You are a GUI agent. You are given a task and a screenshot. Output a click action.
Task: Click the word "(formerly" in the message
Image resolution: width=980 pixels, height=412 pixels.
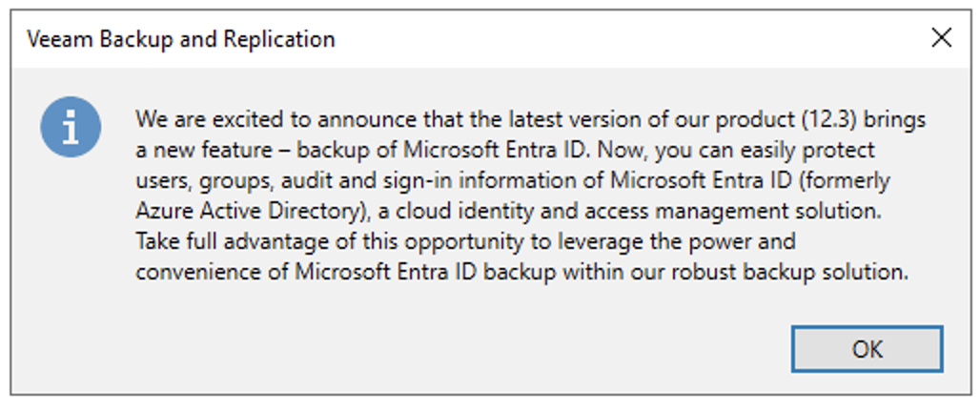pyautogui.click(x=850, y=182)
